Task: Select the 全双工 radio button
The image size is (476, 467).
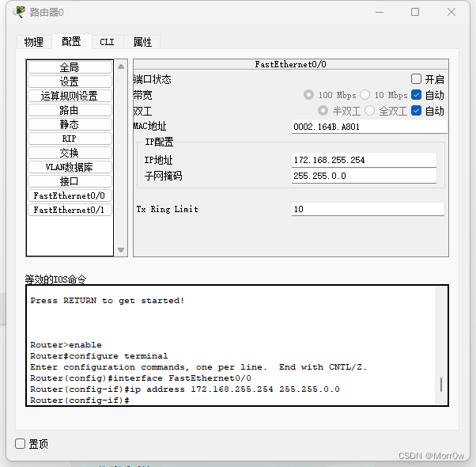Action: [x=369, y=111]
